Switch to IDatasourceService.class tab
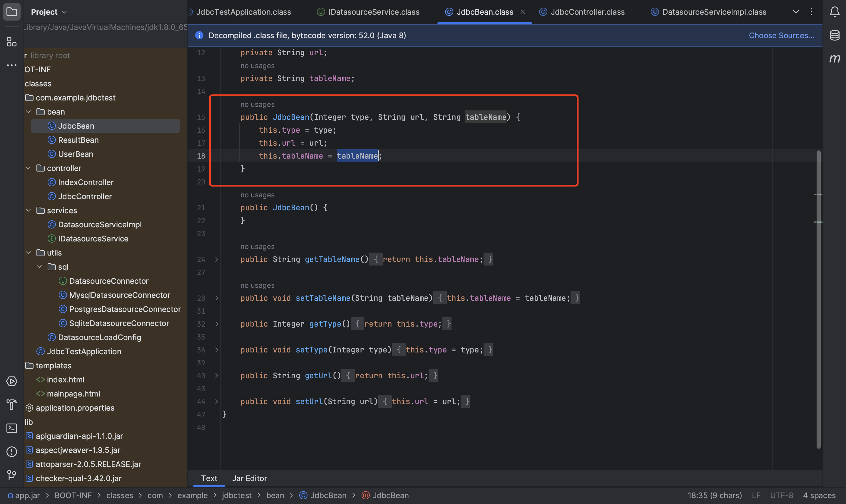 coord(368,12)
